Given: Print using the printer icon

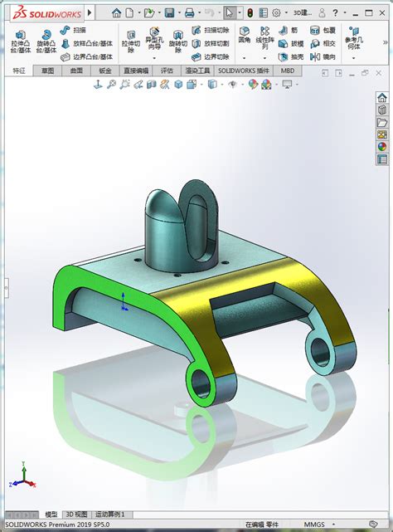Looking at the screenshot, I should (x=190, y=13).
